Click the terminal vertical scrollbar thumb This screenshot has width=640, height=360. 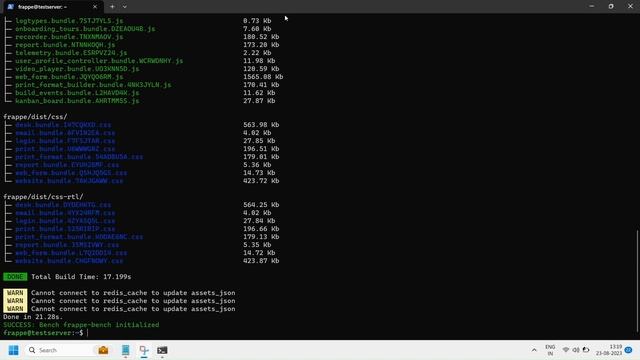pos(637,281)
